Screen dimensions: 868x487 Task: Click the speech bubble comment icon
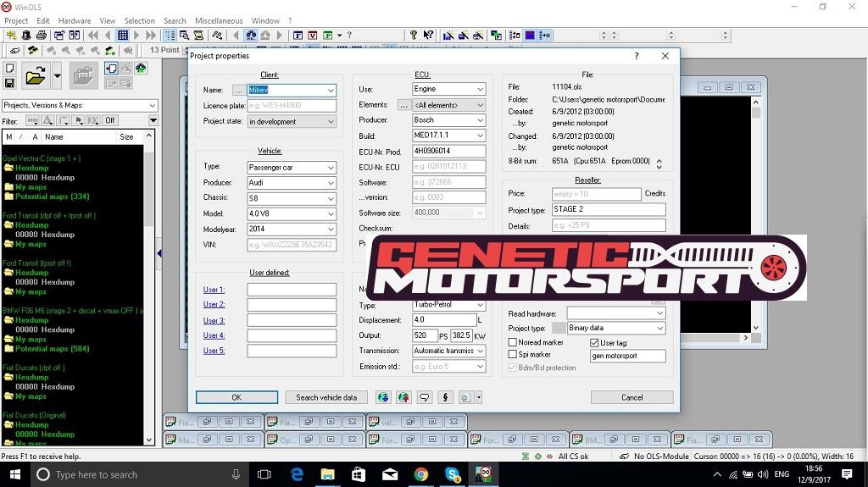pyautogui.click(x=425, y=397)
